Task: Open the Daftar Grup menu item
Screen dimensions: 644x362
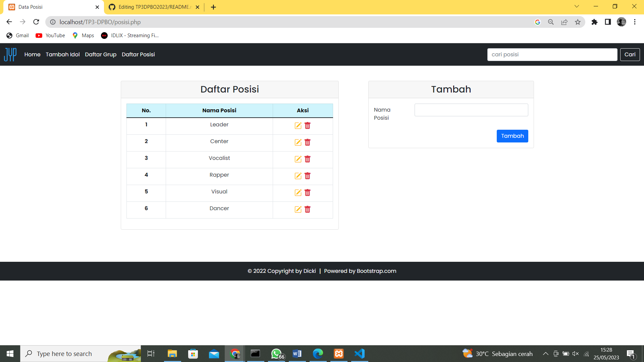Action: tap(101, 54)
